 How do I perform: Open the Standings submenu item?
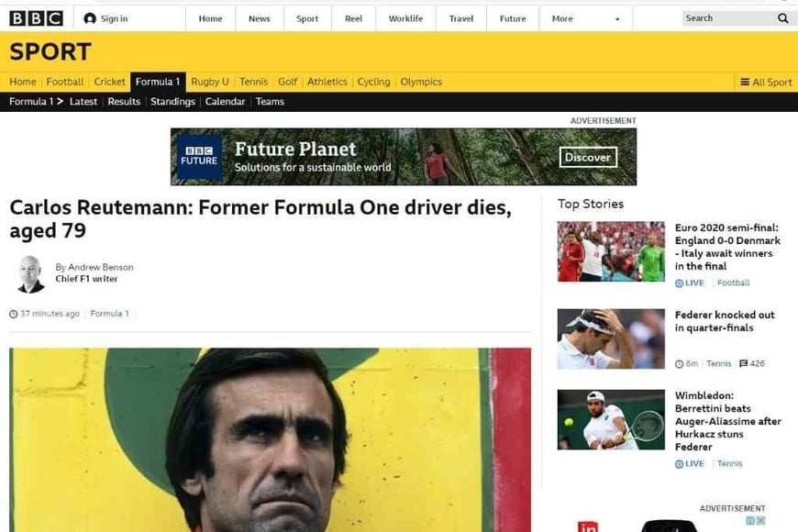tap(172, 101)
